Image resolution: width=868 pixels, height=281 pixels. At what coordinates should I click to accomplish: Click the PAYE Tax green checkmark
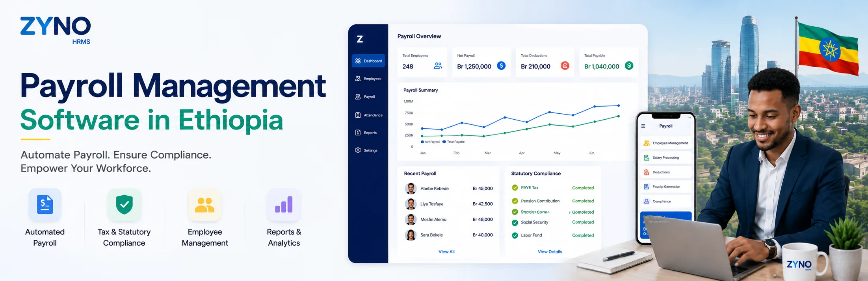(515, 188)
